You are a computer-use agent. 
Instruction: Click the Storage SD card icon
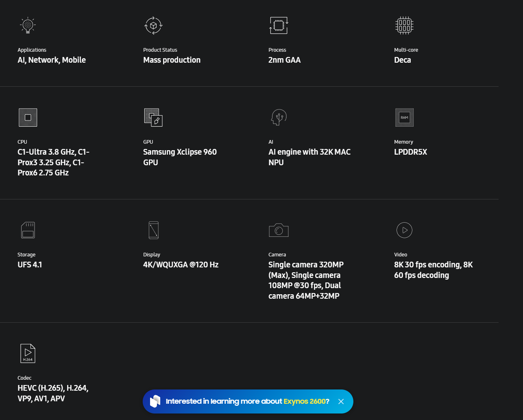[28, 230]
